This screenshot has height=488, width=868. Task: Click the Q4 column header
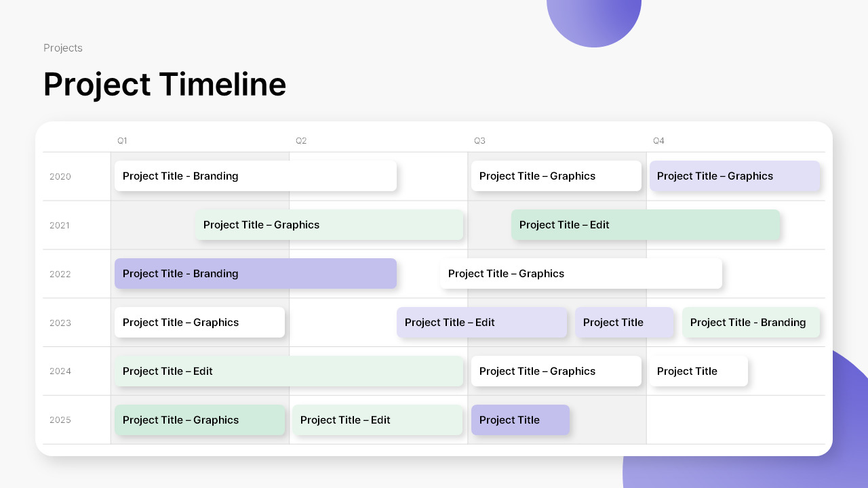[658, 141]
